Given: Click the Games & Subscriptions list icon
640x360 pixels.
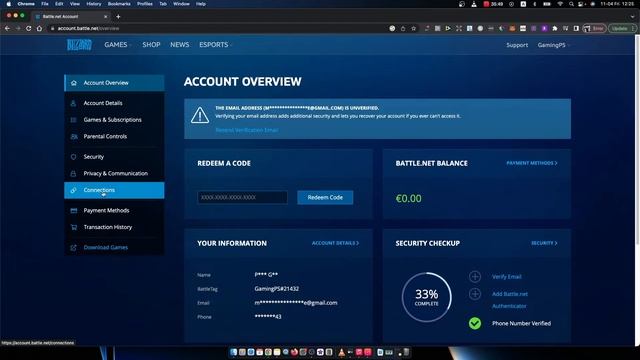Looking at the screenshot, I should [73, 120].
